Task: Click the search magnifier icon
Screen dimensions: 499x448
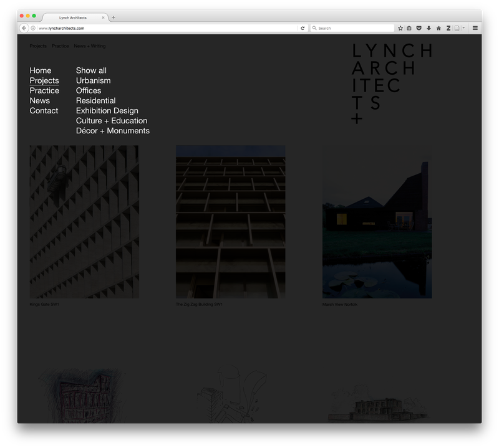Action: [x=314, y=28]
